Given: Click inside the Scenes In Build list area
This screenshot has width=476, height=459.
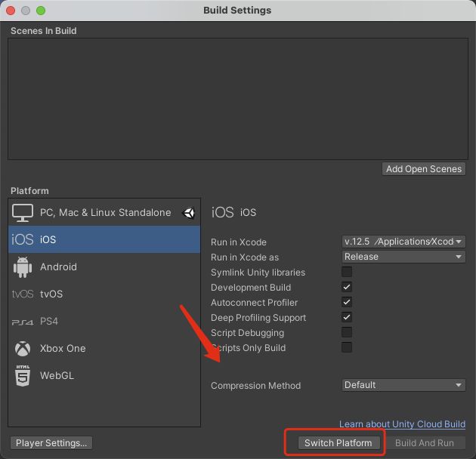Looking at the screenshot, I should pyautogui.click(x=238, y=99).
